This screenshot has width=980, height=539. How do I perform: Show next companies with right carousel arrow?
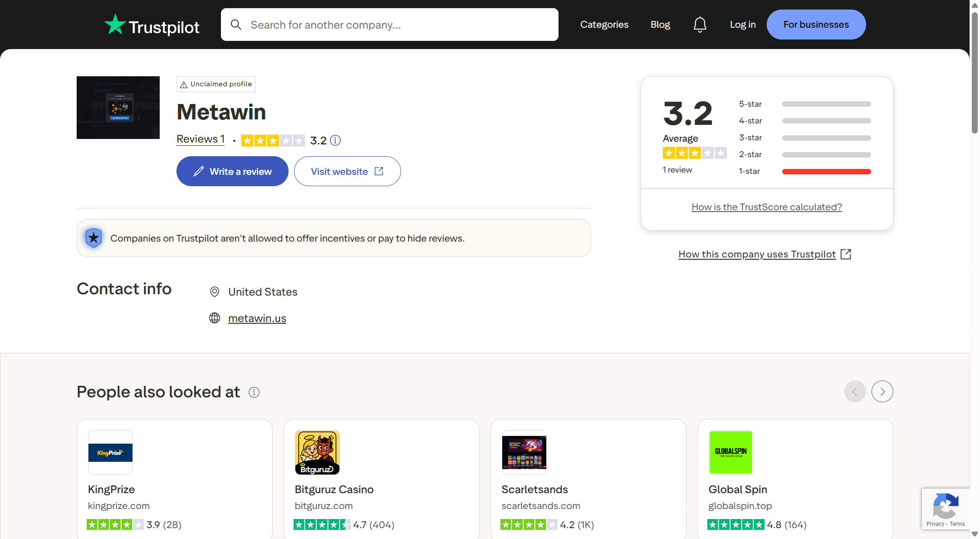(x=882, y=391)
